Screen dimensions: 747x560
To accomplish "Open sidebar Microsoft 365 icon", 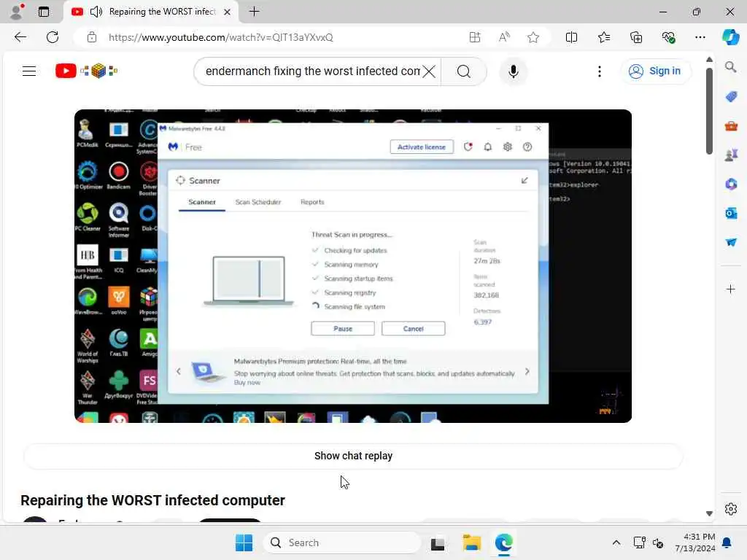I will point(731,184).
